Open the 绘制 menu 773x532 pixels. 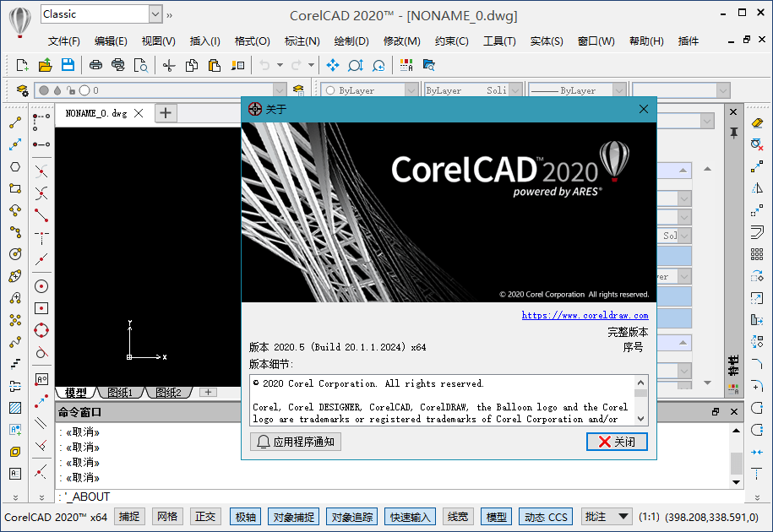(351, 41)
